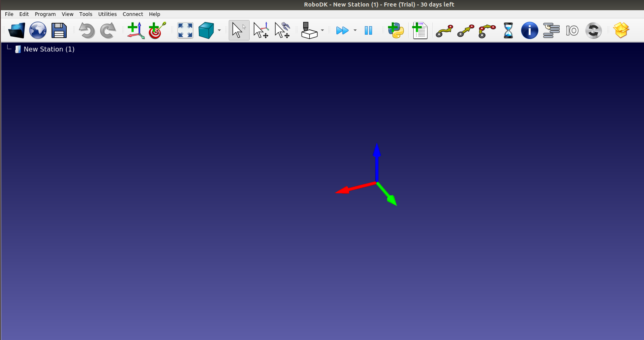
Task: Add a reference frame
Action: pyautogui.click(x=136, y=31)
